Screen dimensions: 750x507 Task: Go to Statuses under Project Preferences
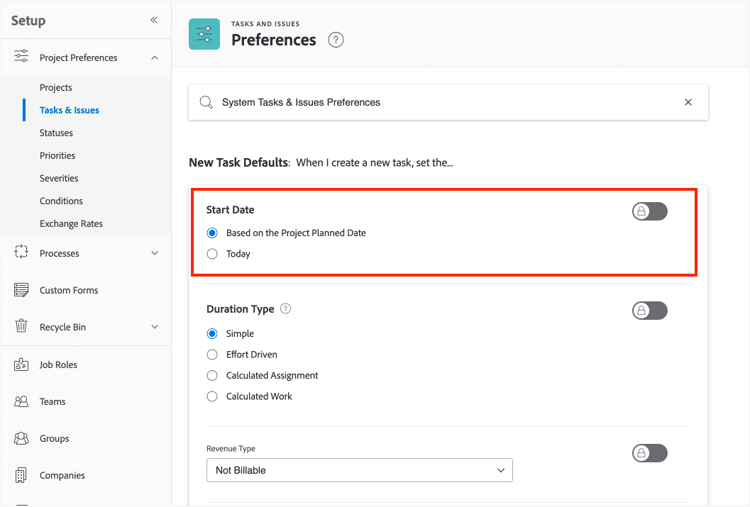click(x=56, y=133)
